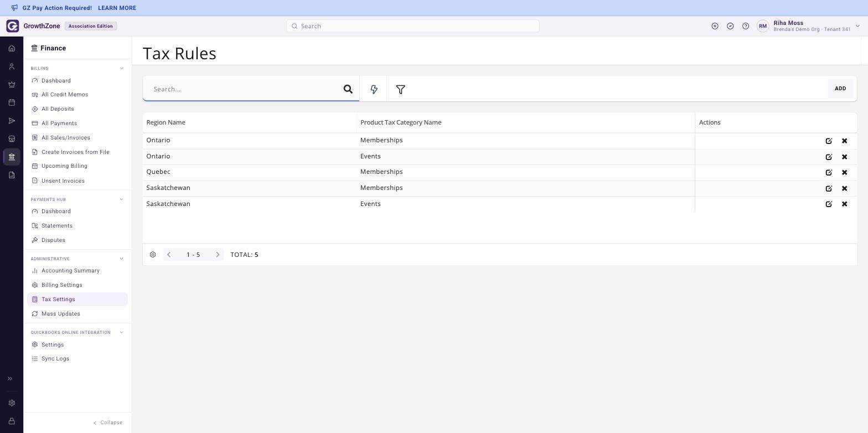Go to previous page of tax rules
Screen dimensions: 868x433
click(169, 255)
